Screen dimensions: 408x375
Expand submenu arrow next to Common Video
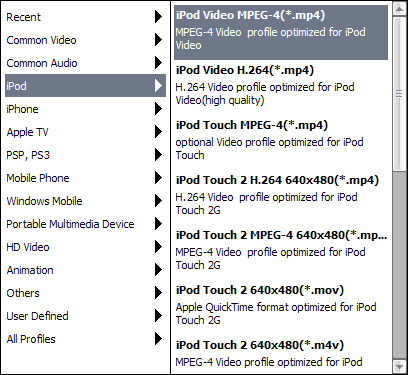(158, 40)
